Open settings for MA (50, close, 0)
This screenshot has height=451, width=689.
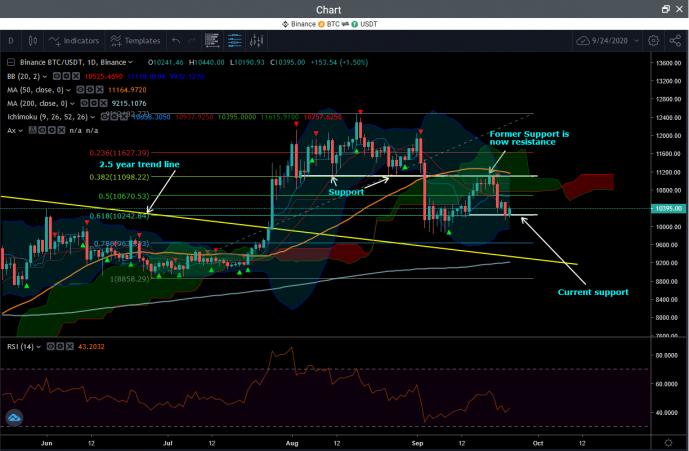tap(90, 90)
